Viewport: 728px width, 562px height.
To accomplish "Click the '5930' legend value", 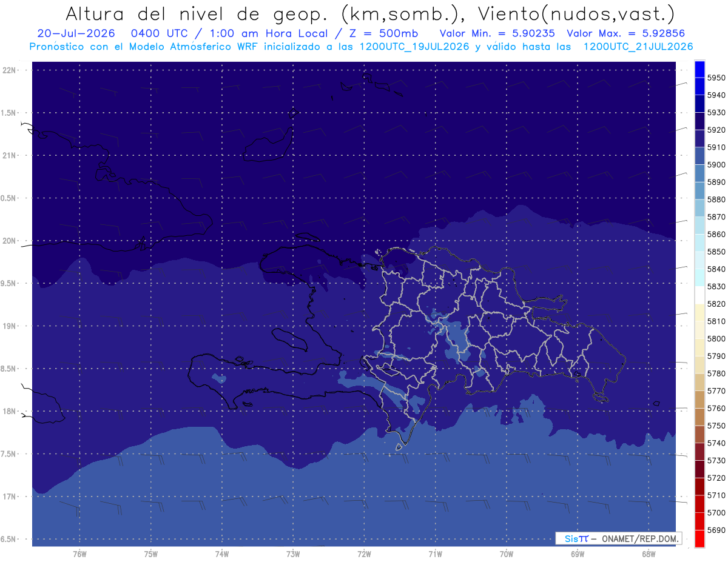I will [x=716, y=113].
